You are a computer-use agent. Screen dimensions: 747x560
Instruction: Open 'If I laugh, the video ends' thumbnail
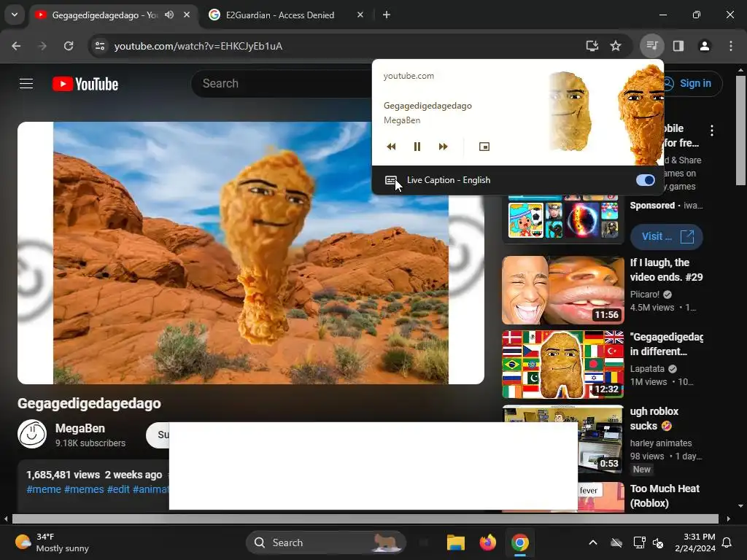pos(563,290)
